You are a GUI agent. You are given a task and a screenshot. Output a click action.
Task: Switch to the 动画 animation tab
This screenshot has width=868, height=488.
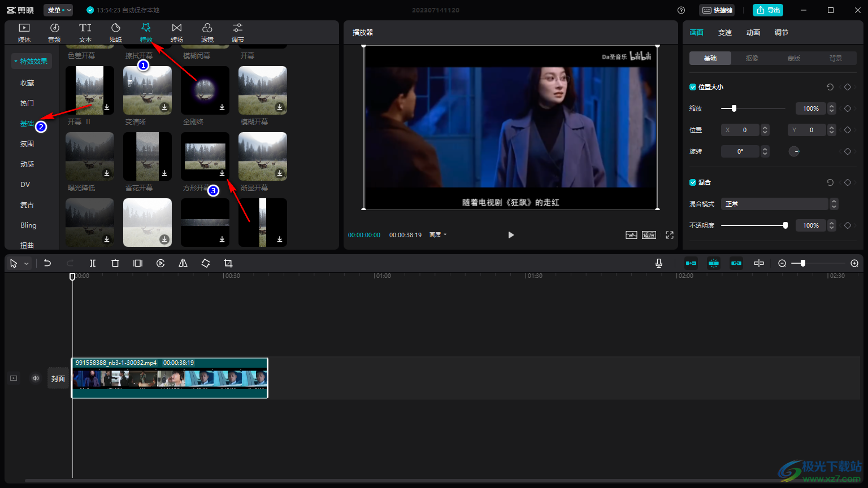753,33
